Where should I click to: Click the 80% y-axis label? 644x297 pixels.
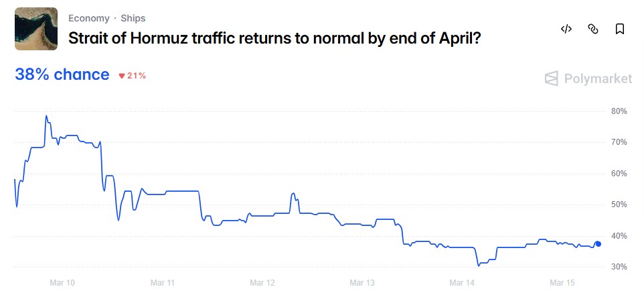(619, 111)
